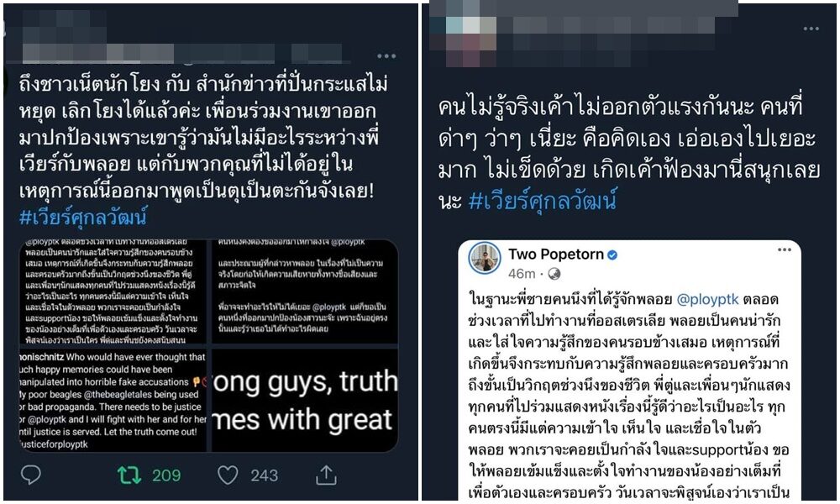Click the Two Popetorn name

tap(555, 254)
